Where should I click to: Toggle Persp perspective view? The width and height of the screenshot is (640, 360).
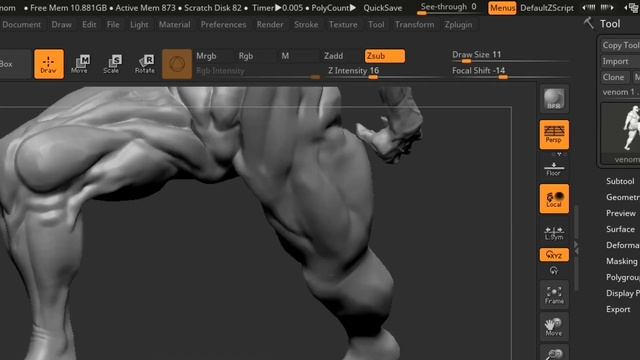coord(554,135)
